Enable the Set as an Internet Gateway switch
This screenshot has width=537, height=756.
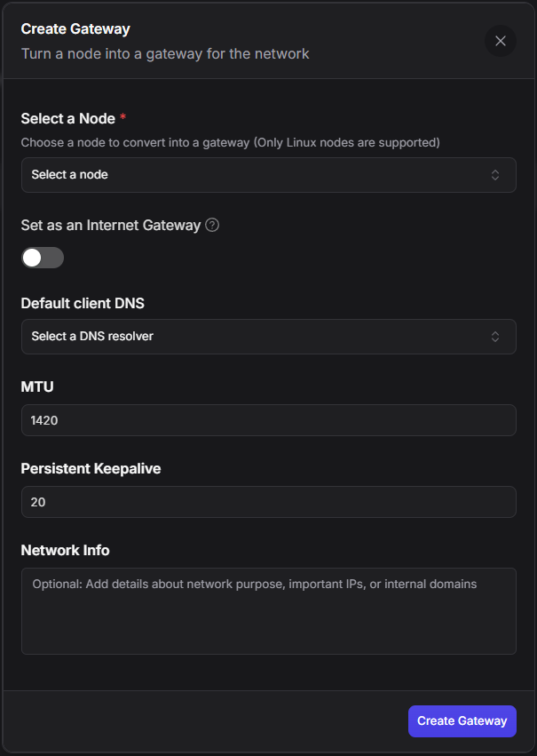tap(43, 258)
